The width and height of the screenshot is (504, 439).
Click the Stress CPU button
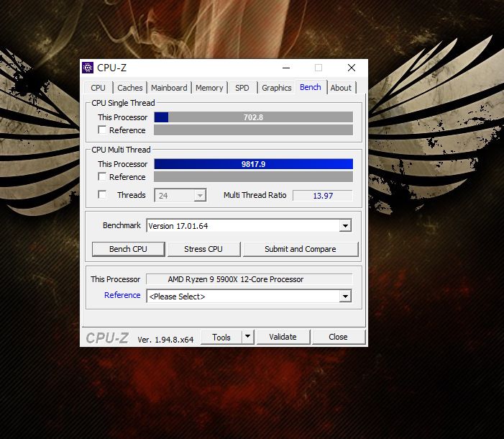click(203, 249)
